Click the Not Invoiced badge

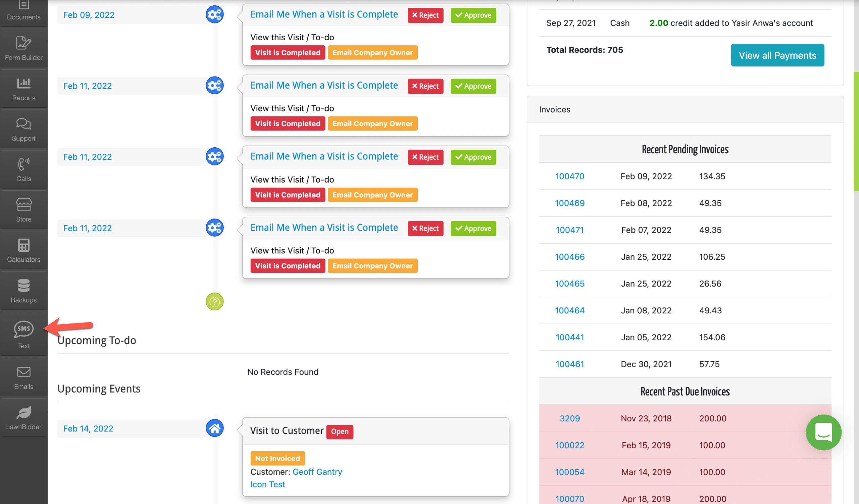(x=277, y=458)
